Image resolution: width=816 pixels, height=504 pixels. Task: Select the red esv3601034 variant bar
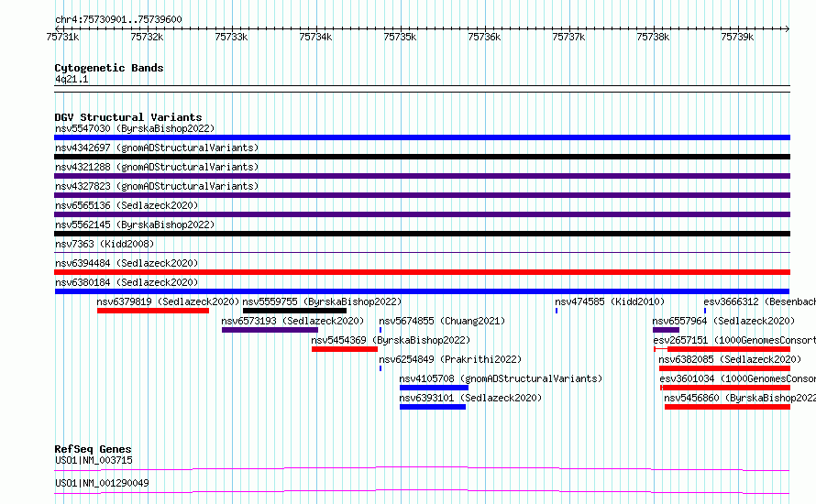725,388
